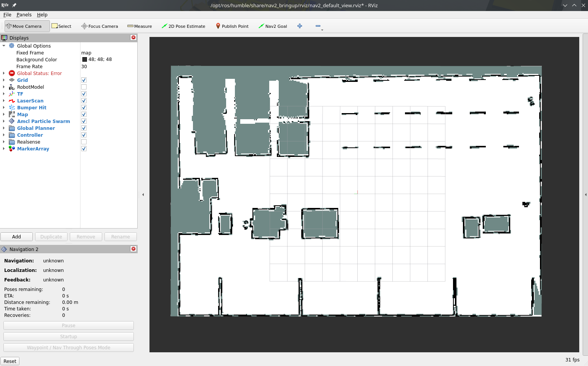Open the Panels menu
Viewport: 588px width, 366px height.
click(24, 15)
